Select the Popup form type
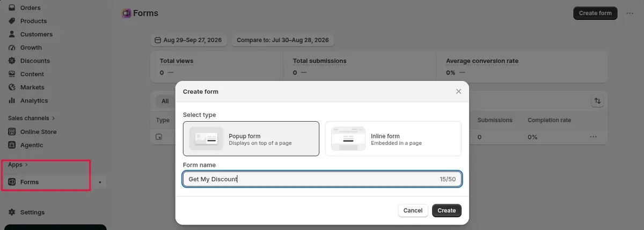This screenshot has height=230, width=644. pyautogui.click(x=251, y=138)
